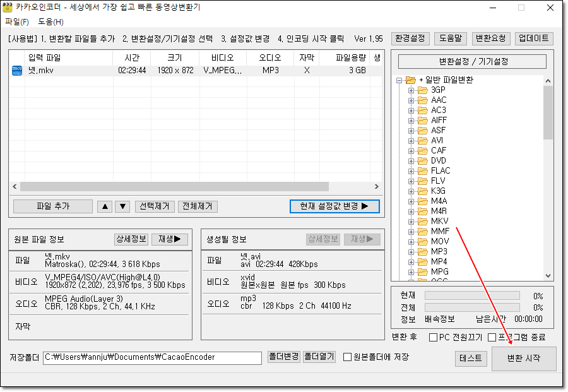The width and height of the screenshot is (568, 392).
Task: Expand the 3GP tree node
Action: [x=411, y=90]
